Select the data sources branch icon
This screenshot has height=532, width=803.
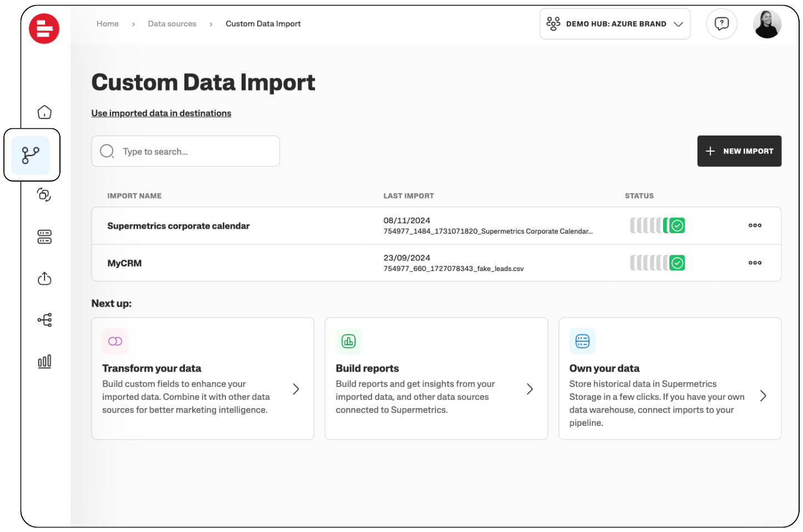click(x=31, y=155)
